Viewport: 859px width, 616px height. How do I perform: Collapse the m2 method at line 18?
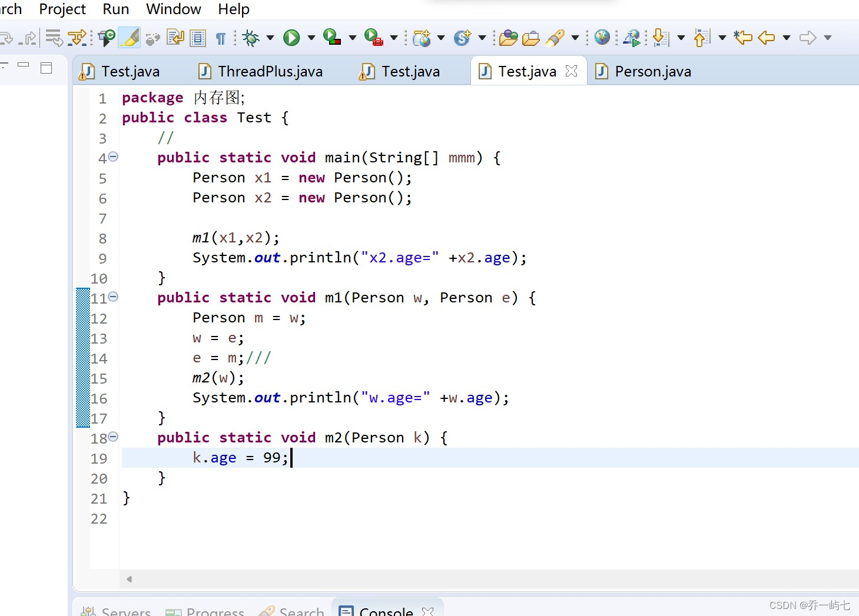pyautogui.click(x=113, y=437)
